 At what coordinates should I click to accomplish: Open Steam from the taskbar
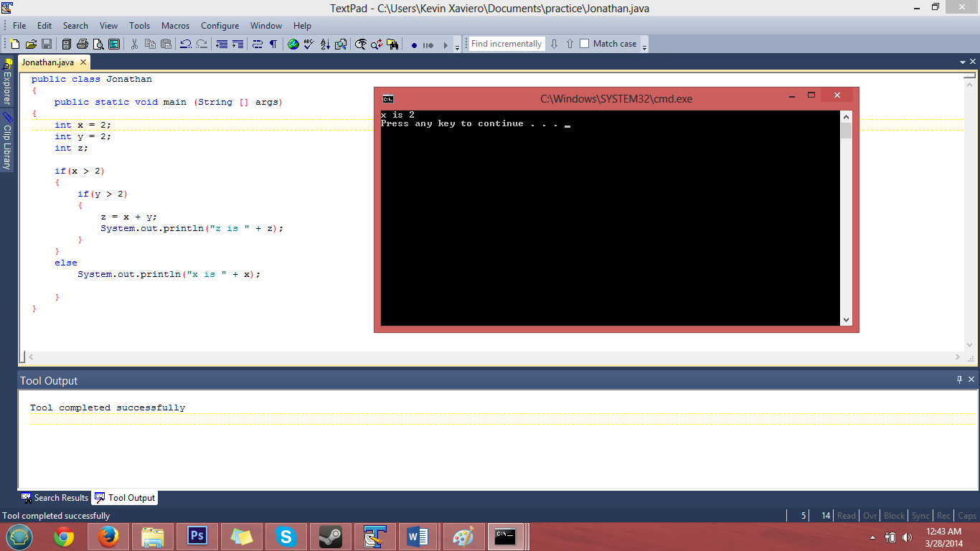pyautogui.click(x=331, y=537)
